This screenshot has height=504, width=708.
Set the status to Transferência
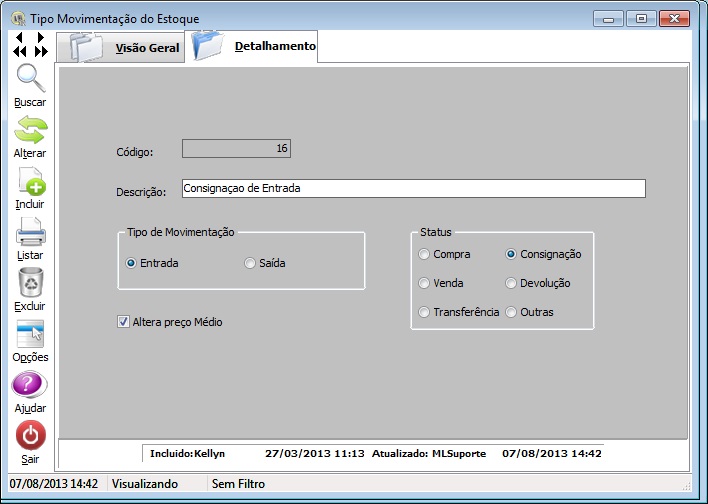(424, 312)
